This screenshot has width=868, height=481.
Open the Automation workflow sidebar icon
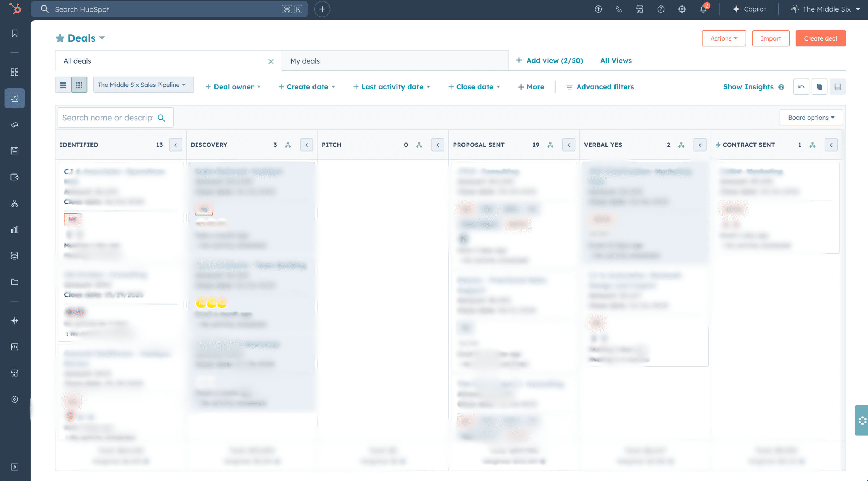coord(14,204)
